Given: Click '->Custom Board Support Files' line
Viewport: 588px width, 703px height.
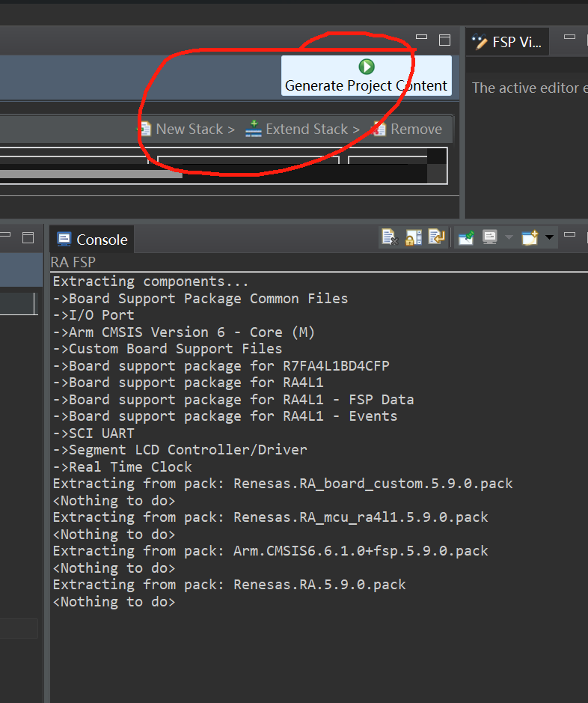Looking at the screenshot, I should pyautogui.click(x=168, y=349).
